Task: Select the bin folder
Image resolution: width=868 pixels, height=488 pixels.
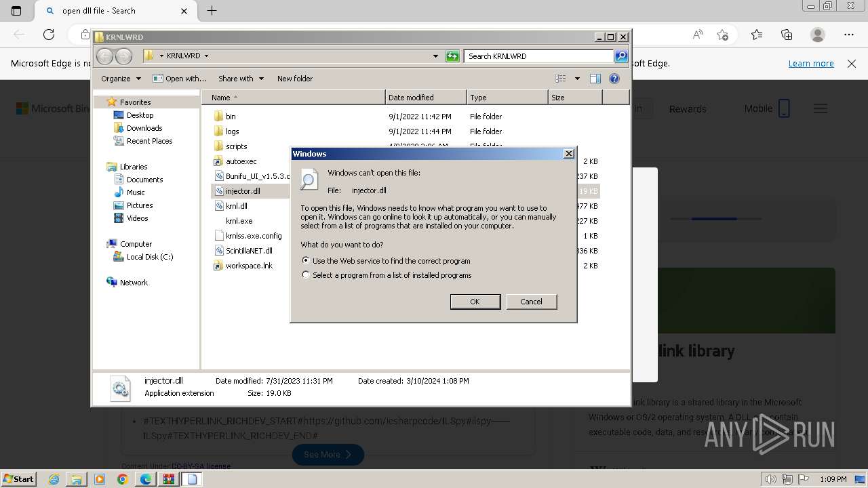Action: [231, 117]
